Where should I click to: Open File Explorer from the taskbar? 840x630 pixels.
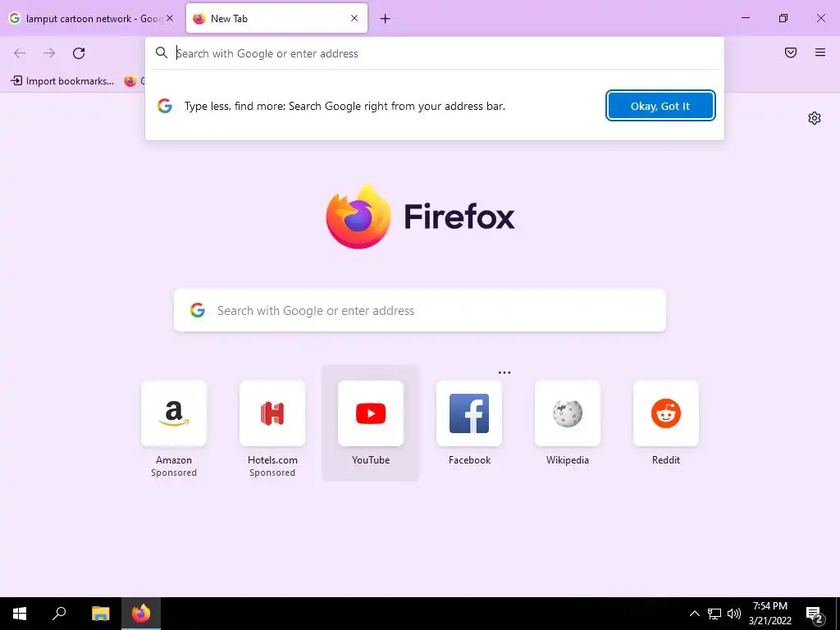101,614
